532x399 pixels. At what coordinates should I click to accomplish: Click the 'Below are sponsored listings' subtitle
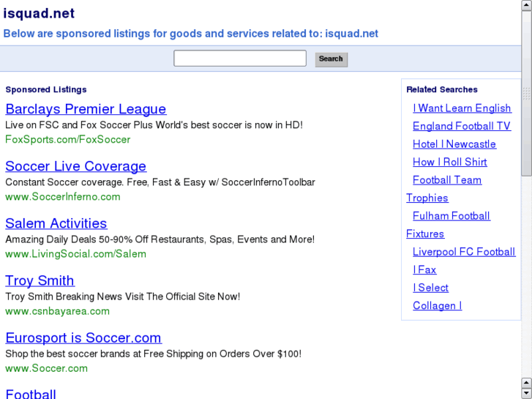coord(191,34)
